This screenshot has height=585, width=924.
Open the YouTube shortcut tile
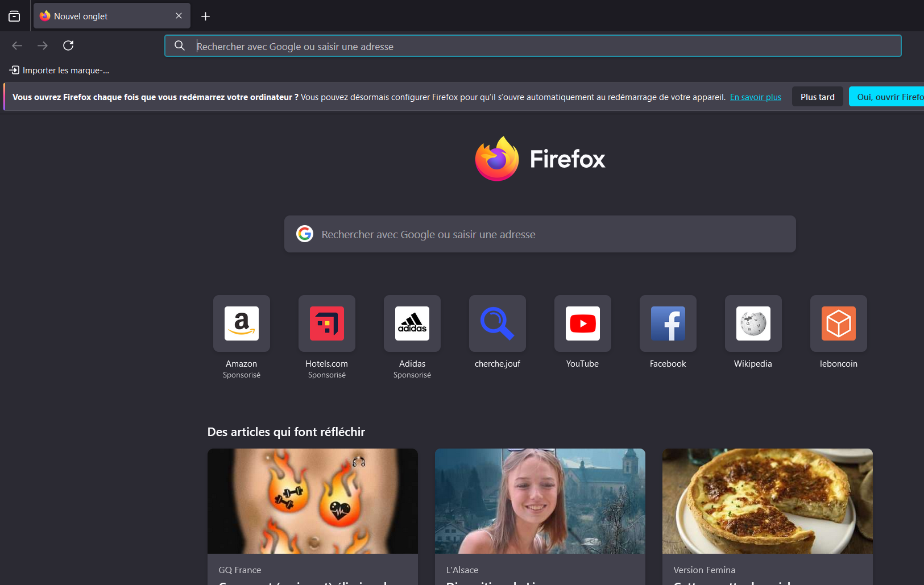(x=583, y=323)
